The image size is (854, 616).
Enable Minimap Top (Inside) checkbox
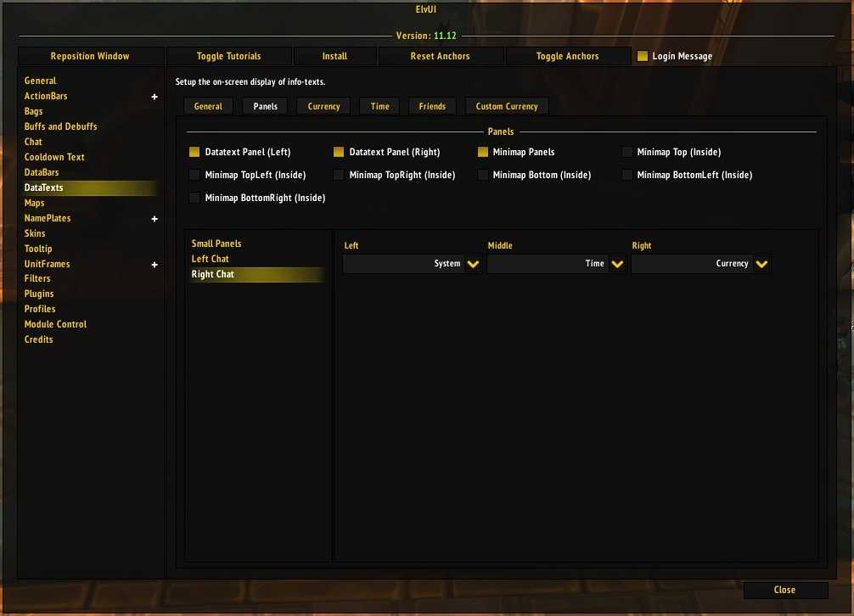click(626, 152)
